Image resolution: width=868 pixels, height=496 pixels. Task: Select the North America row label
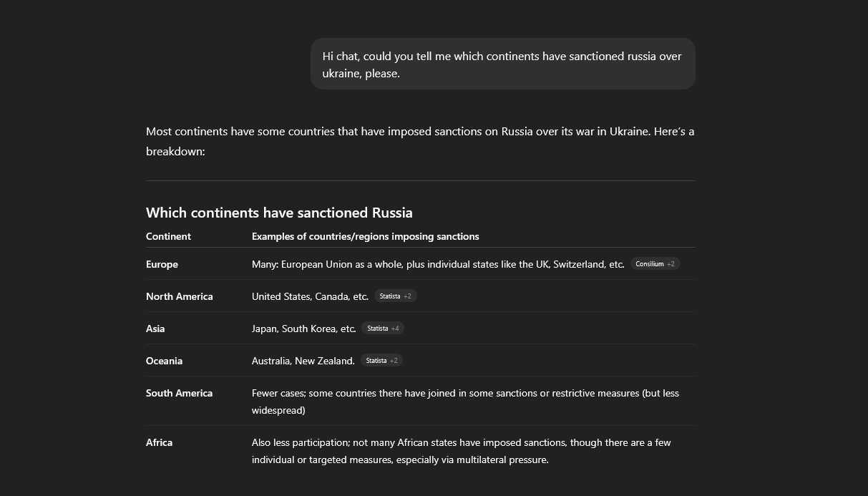tap(179, 296)
